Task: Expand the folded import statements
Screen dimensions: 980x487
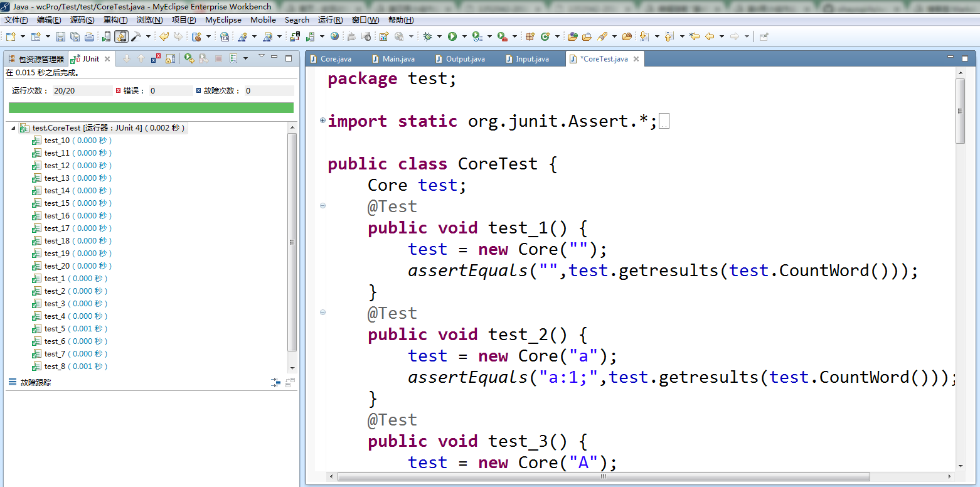Action: click(x=322, y=120)
